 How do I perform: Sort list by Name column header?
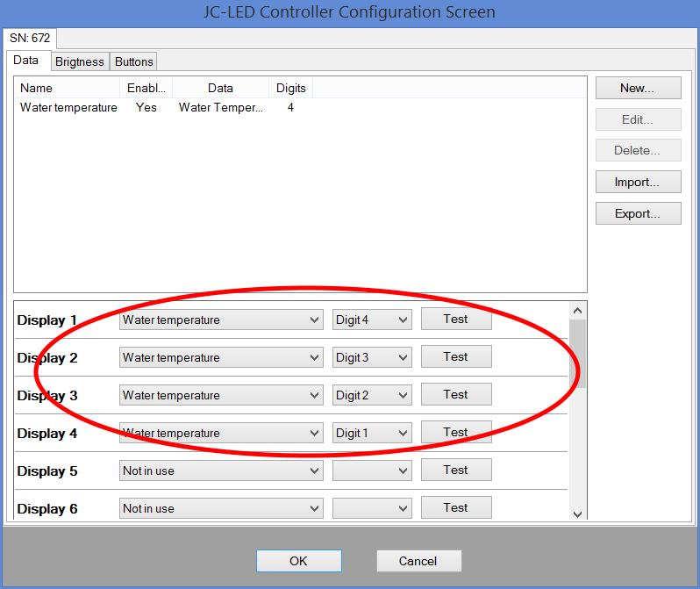(x=67, y=88)
